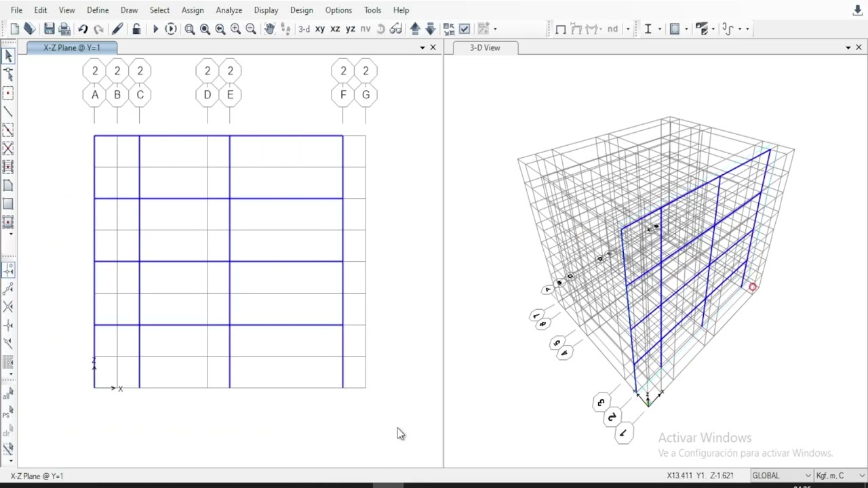Switch to xz plane view

[335, 28]
